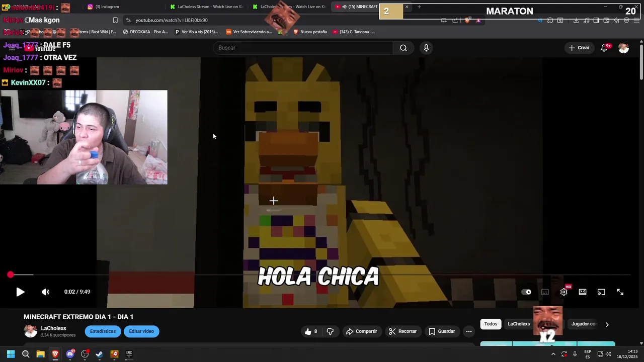Open the ESP language input indicator
Screen dimensions: 644x362
coord(588,354)
